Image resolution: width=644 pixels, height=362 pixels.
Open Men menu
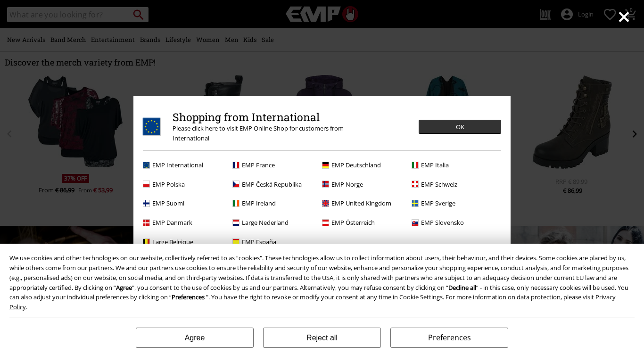231,40
